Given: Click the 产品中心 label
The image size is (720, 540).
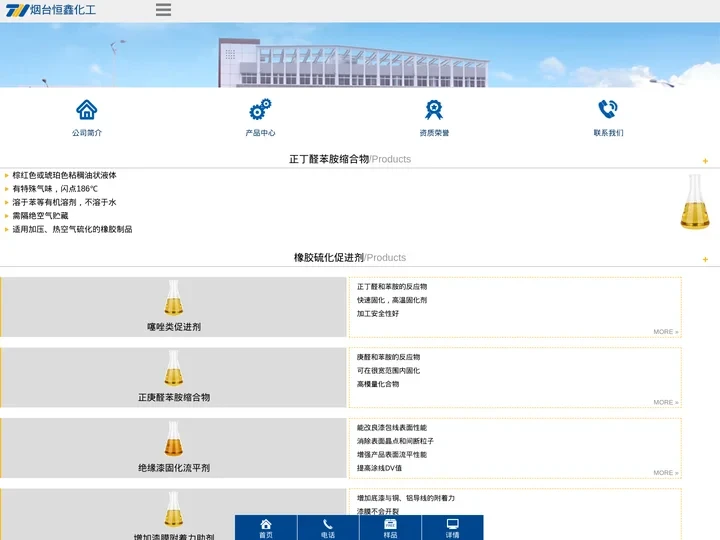Looking at the screenshot, I should 260,133.
